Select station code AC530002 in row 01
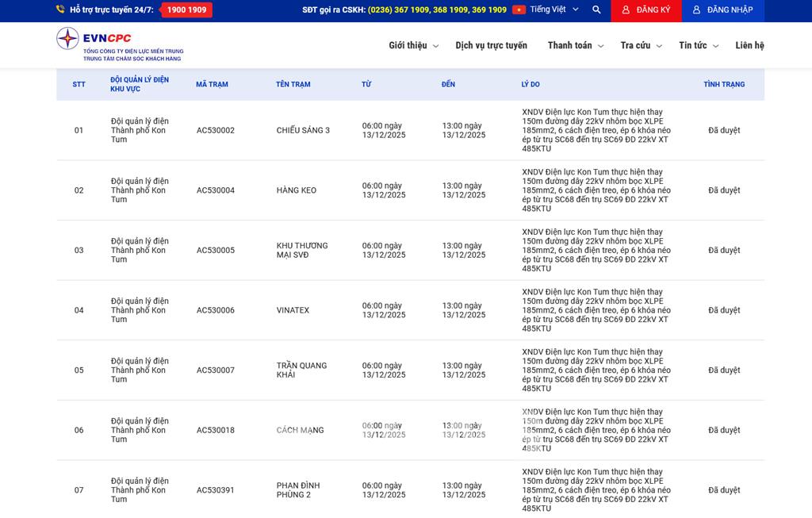Viewport: 812px width, 518px height. tap(216, 130)
